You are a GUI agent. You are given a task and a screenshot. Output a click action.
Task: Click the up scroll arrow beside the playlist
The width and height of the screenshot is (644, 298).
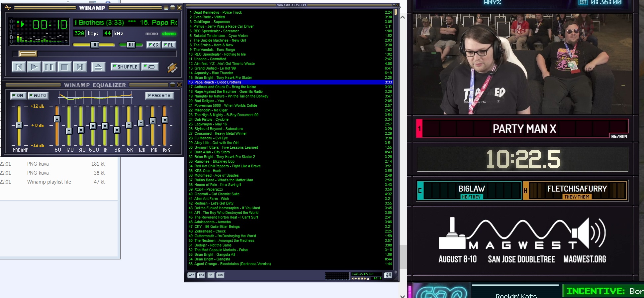pos(403,17)
